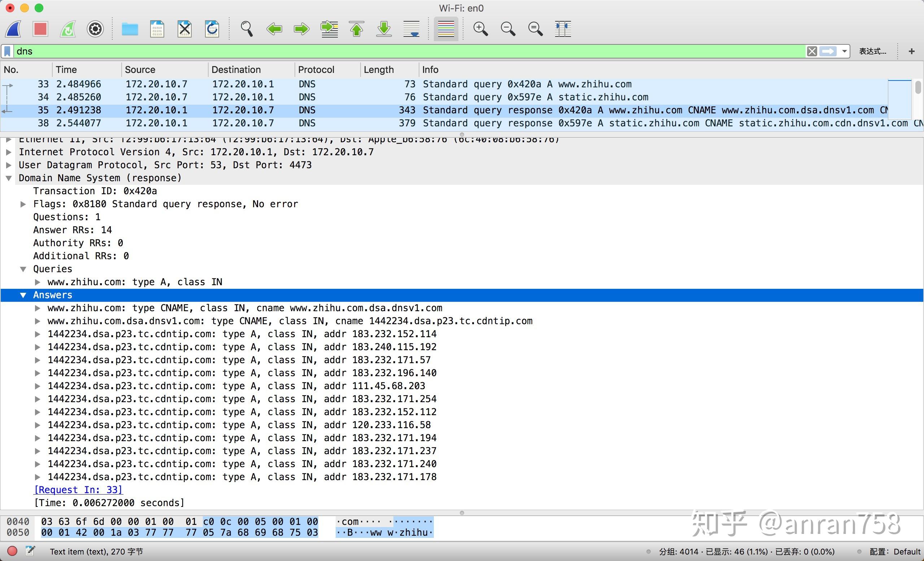Image resolution: width=924 pixels, height=561 pixels.
Task: Sort by the No. column header
Action: coord(26,70)
